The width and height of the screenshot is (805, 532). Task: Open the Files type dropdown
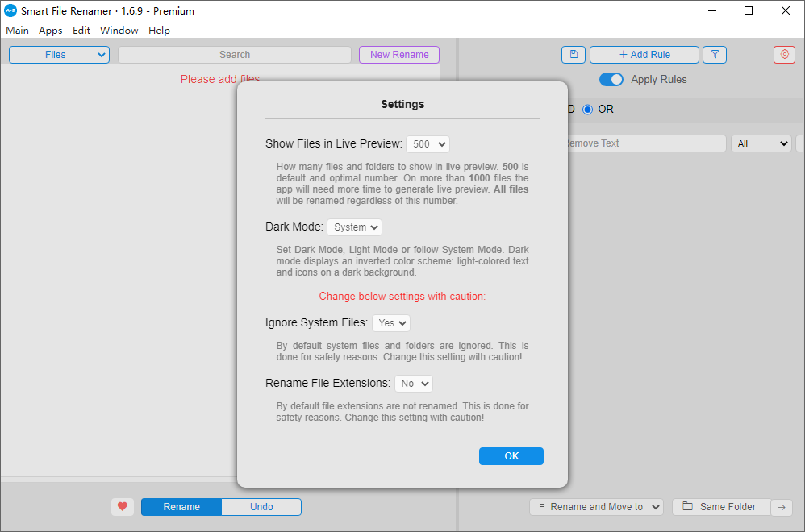point(59,55)
